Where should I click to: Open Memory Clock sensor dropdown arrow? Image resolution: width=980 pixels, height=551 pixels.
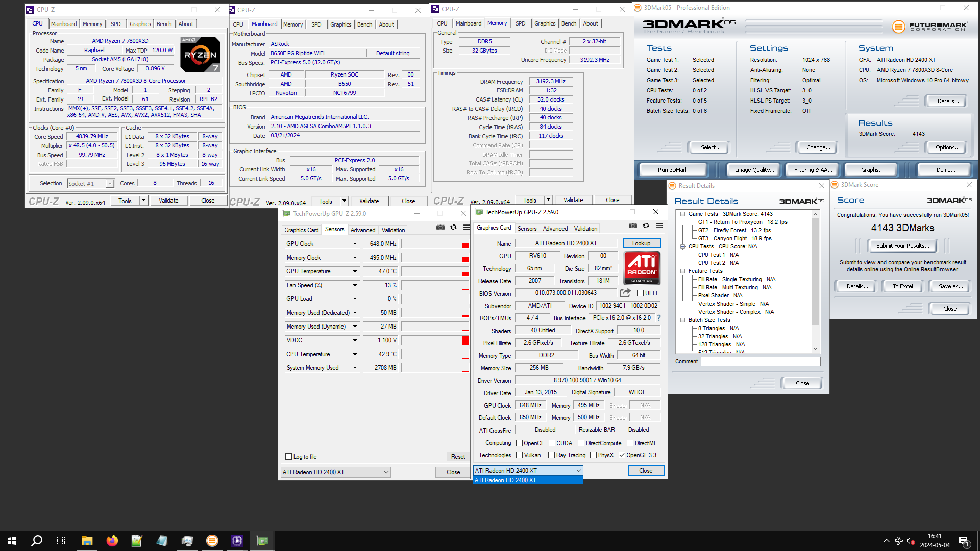pyautogui.click(x=355, y=258)
